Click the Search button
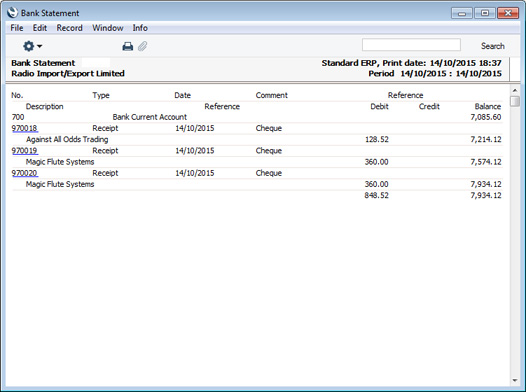The image size is (526, 392). 492,46
